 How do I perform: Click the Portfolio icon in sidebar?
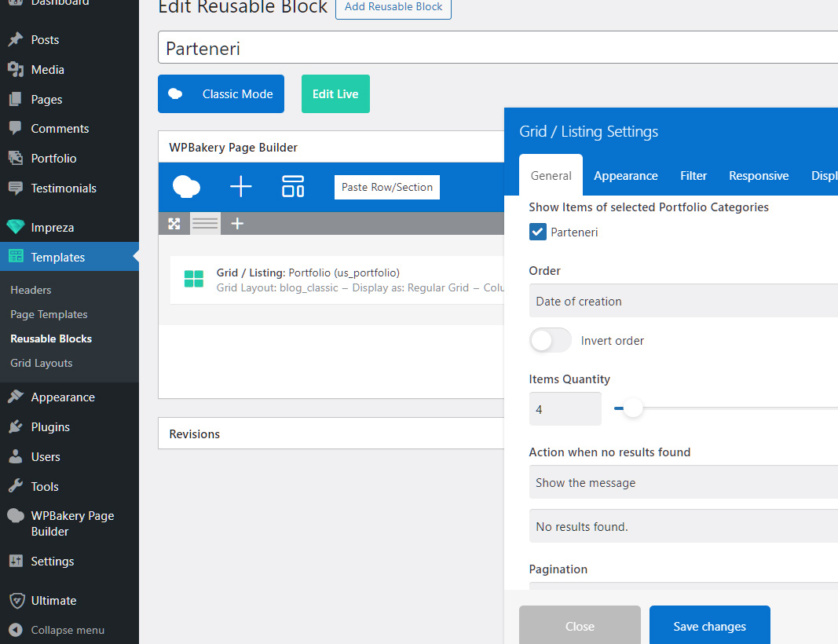16,158
